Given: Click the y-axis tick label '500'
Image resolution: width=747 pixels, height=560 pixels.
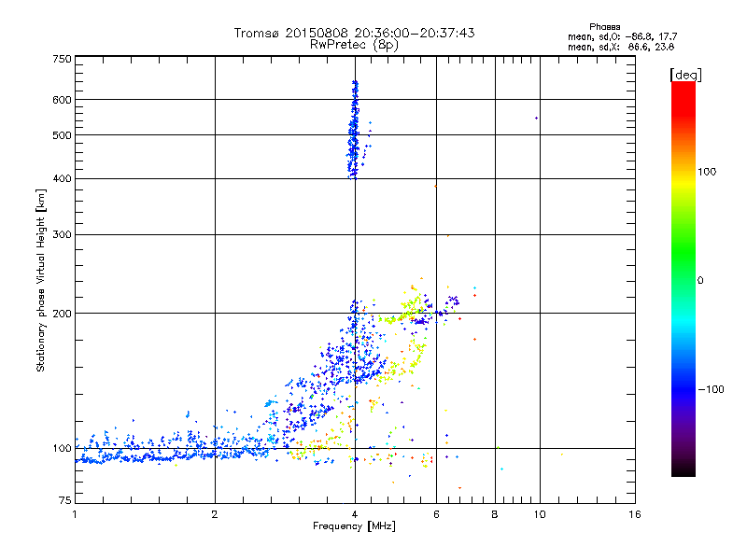Looking at the screenshot, I should [x=62, y=135].
